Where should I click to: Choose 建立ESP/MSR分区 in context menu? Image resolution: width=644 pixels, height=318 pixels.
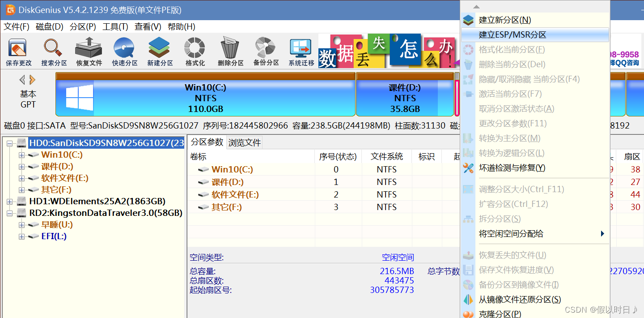pyautogui.click(x=535, y=35)
